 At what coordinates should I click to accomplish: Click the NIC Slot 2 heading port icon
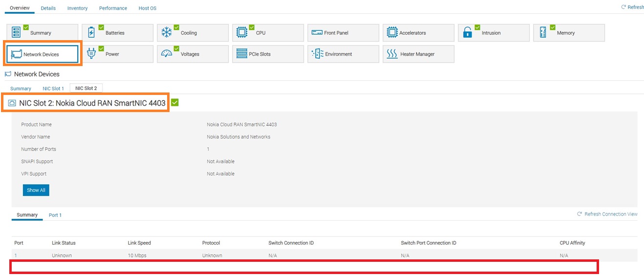pos(12,103)
